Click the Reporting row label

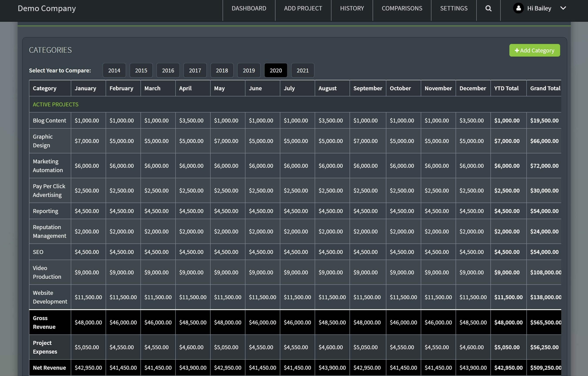pyautogui.click(x=46, y=211)
